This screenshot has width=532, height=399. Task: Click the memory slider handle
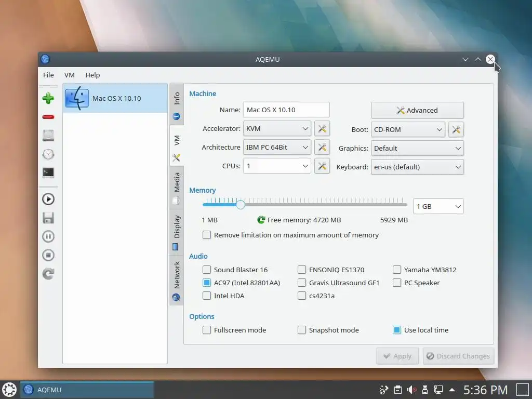[241, 205]
